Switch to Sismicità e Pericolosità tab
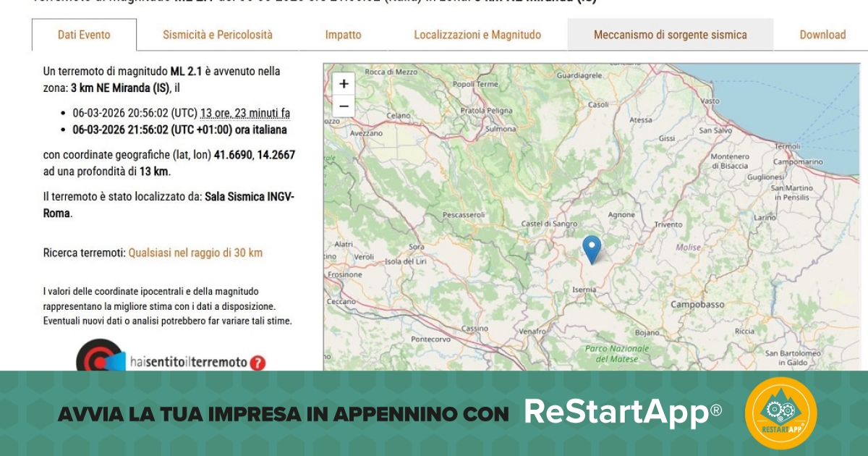This screenshot has width=868, height=456. coord(218,35)
